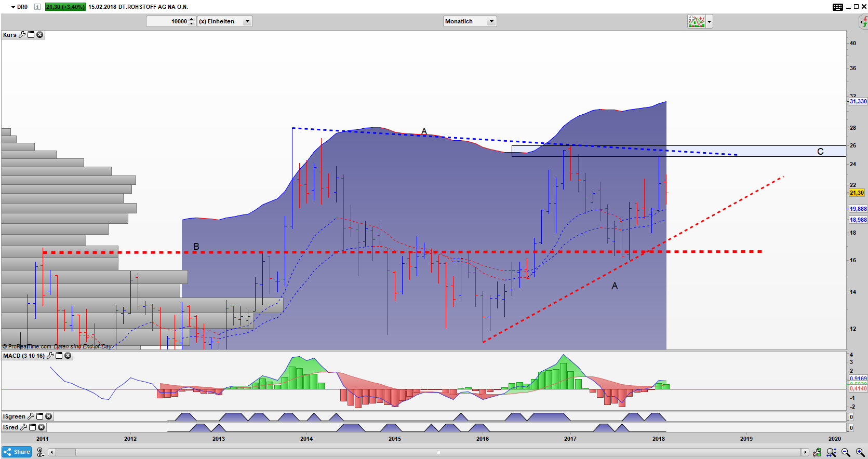Close the Kurs price panel
The width and height of the screenshot is (868, 459).
(x=40, y=35)
